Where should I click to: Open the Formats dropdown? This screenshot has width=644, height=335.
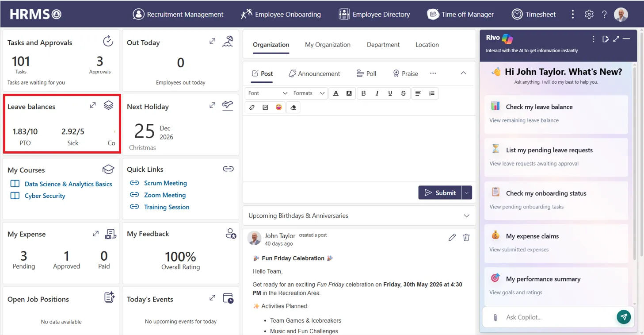click(x=309, y=93)
